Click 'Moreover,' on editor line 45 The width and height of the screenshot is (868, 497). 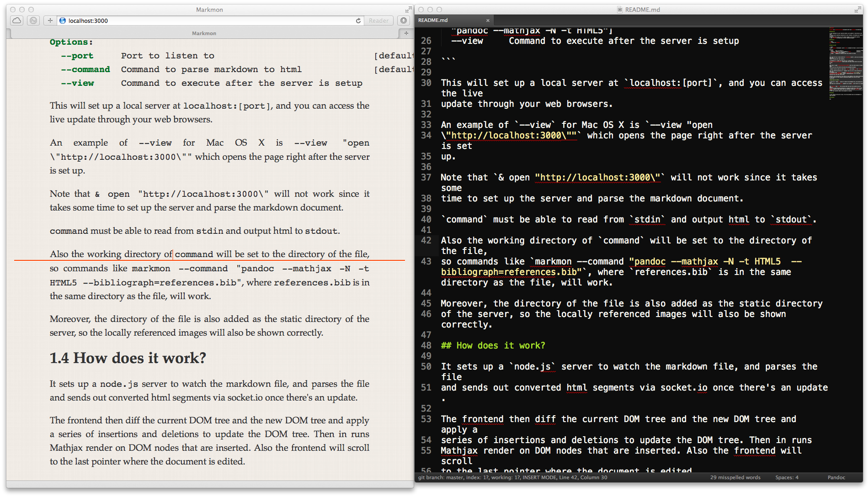(464, 304)
